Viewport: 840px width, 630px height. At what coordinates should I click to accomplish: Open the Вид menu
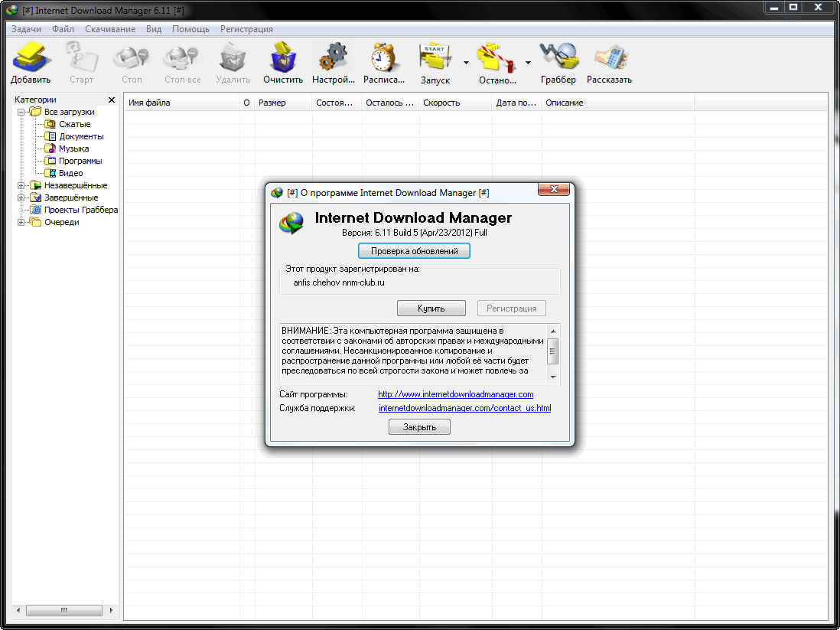(154, 29)
